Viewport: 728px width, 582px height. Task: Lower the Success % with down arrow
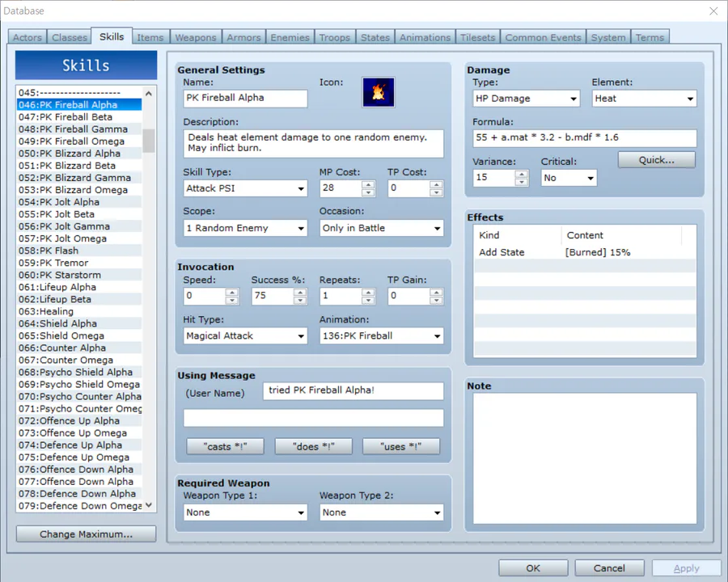pos(300,300)
